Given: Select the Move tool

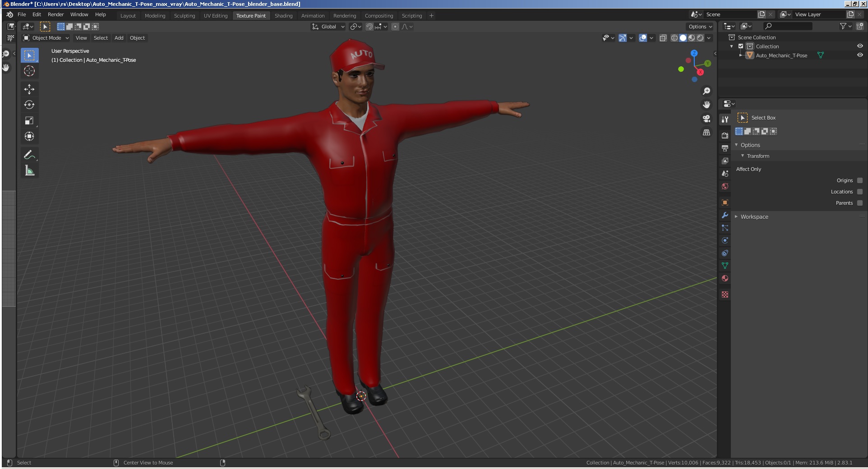Looking at the screenshot, I should coord(29,89).
